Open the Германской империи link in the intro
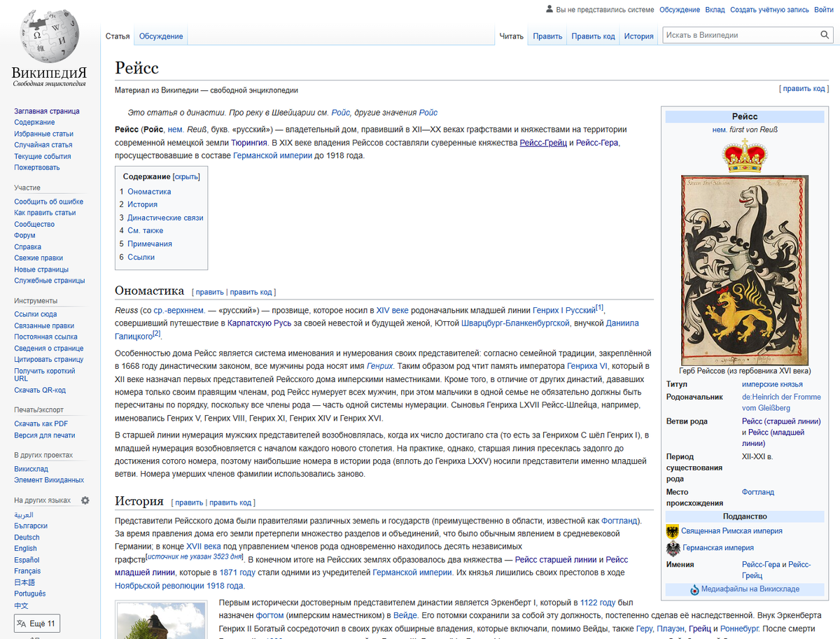The height and width of the screenshot is (639, 840). pyautogui.click(x=272, y=156)
